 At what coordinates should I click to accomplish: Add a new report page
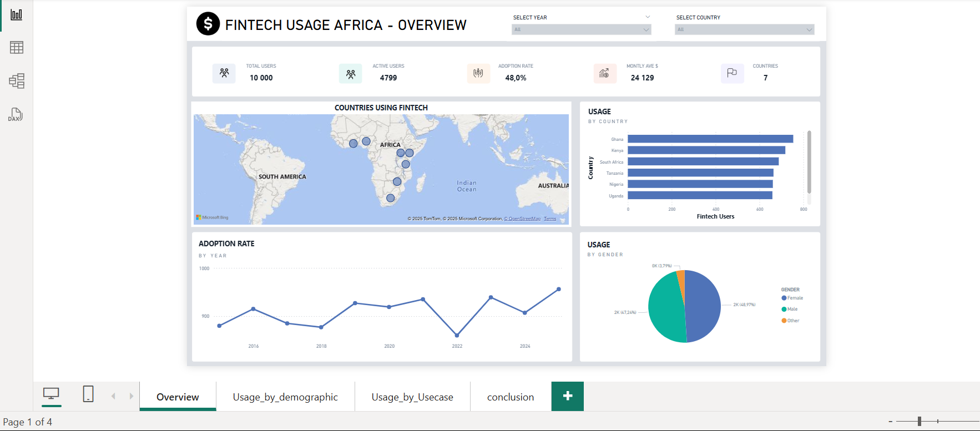[x=568, y=396]
